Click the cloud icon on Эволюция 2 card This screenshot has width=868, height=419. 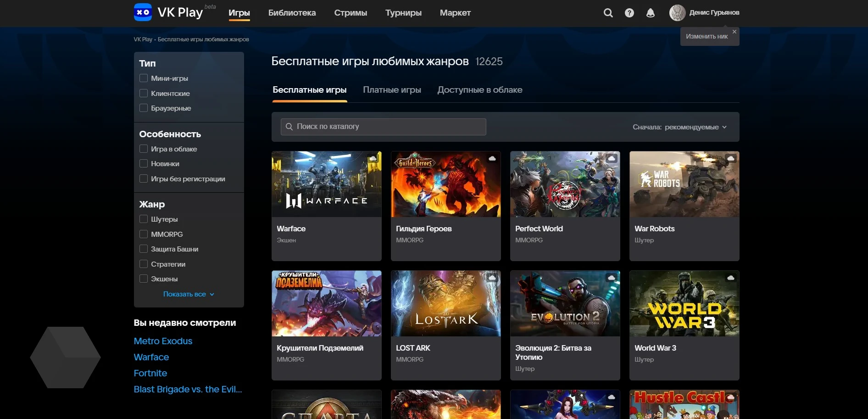[x=612, y=278]
